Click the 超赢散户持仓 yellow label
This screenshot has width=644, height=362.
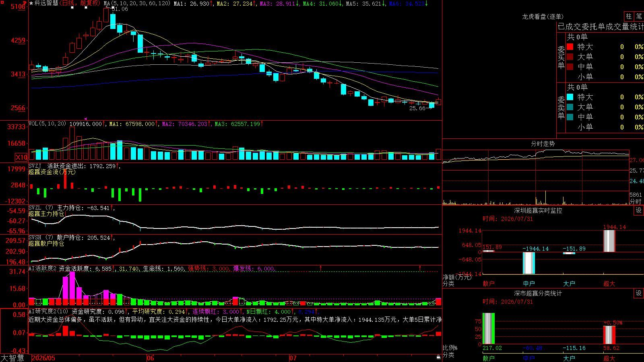(x=46, y=244)
